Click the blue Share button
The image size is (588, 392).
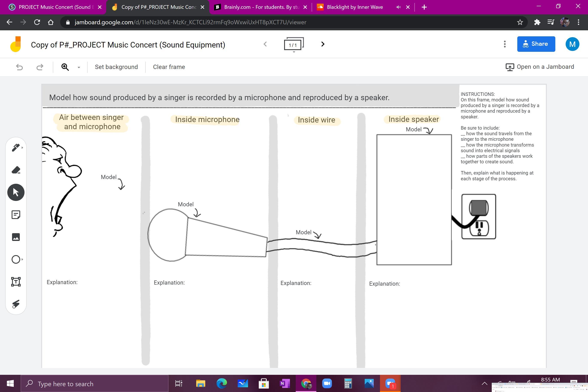point(536,44)
